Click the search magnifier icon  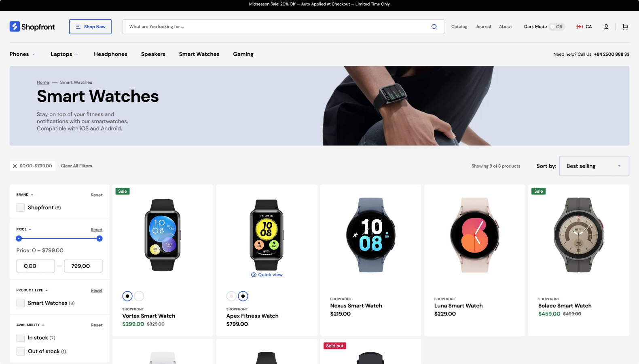point(434,27)
